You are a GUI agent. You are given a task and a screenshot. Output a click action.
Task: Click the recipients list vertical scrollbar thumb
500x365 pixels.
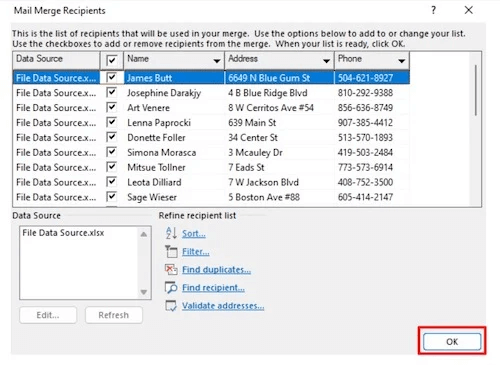pyautogui.click(x=476, y=90)
